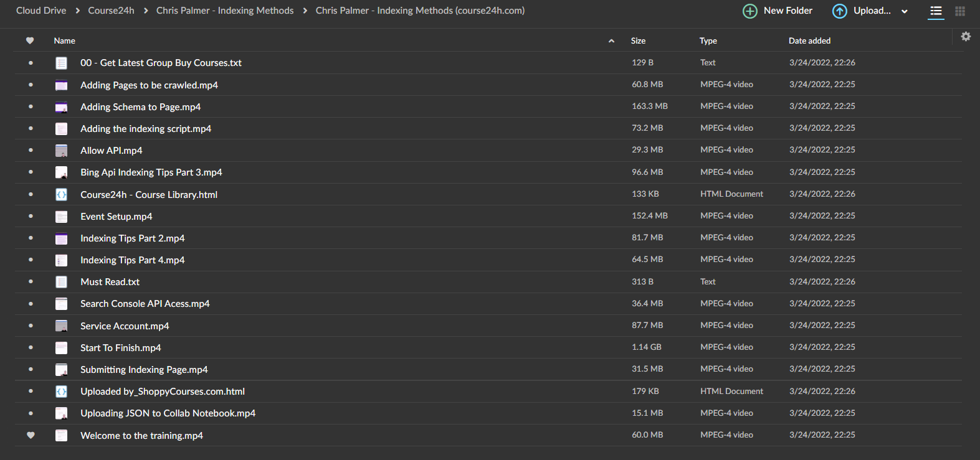
Task: Click text file icon of Must Read.txt
Action: (x=61, y=282)
